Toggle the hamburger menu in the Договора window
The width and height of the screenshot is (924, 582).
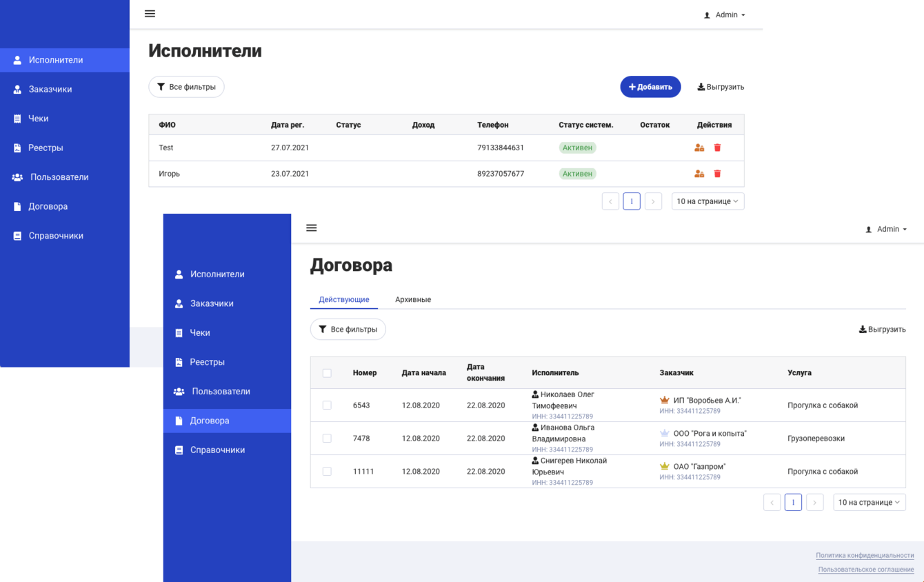point(312,228)
